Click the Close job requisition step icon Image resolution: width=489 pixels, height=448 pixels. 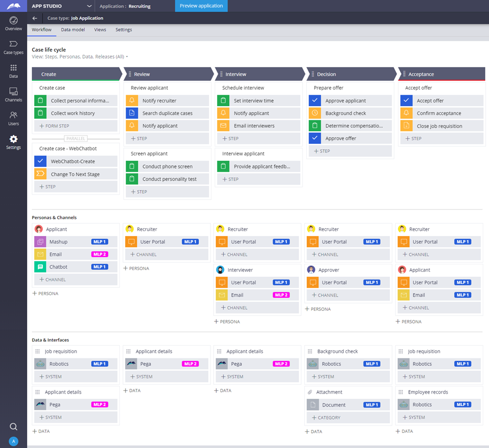click(x=406, y=126)
